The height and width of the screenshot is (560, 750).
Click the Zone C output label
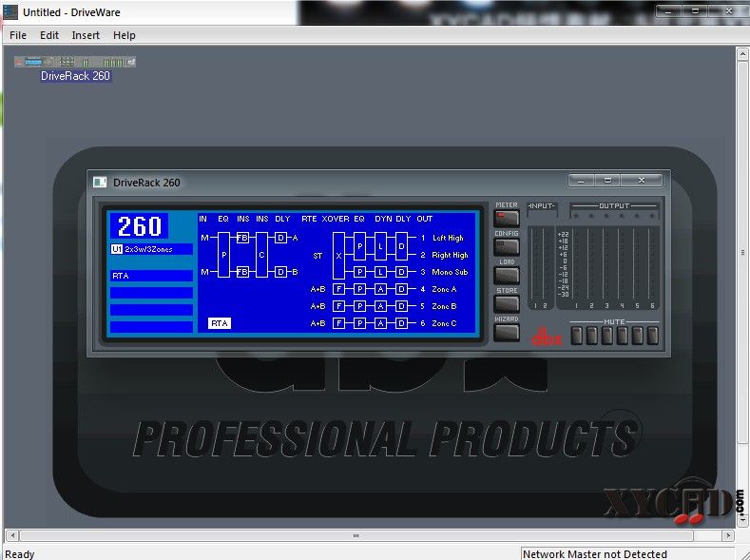[x=444, y=323]
